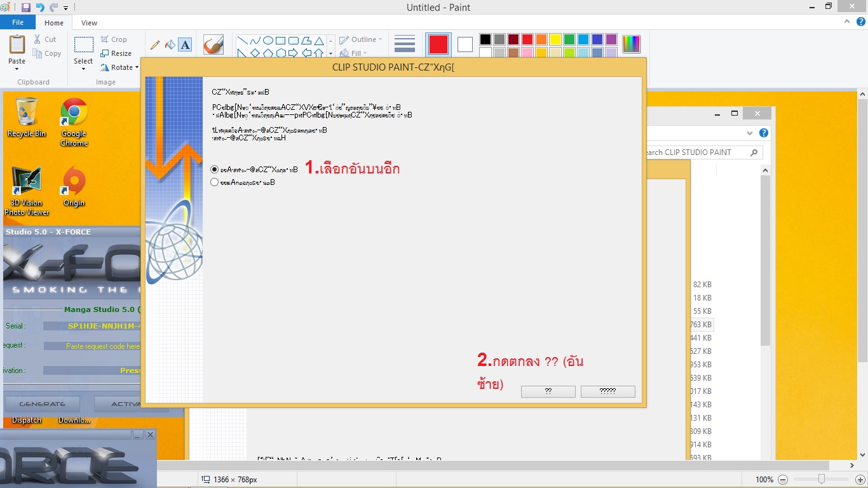
Task: Select the unchecked radio option in Clip Studio dialog
Action: tap(215, 182)
